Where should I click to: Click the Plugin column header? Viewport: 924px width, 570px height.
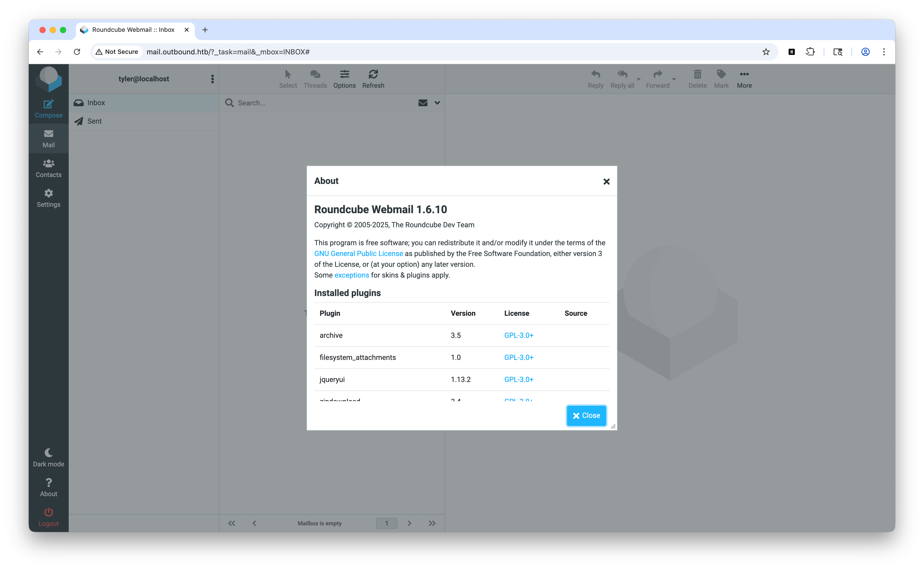[330, 313]
